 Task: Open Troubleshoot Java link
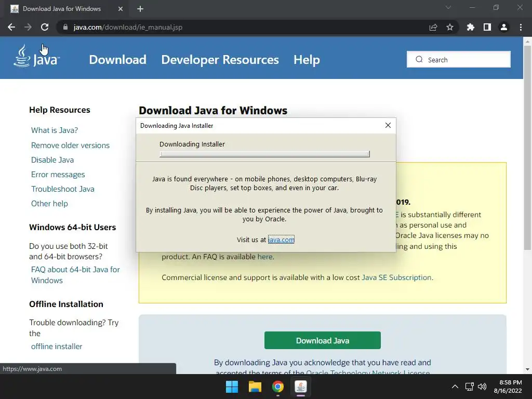63,189
